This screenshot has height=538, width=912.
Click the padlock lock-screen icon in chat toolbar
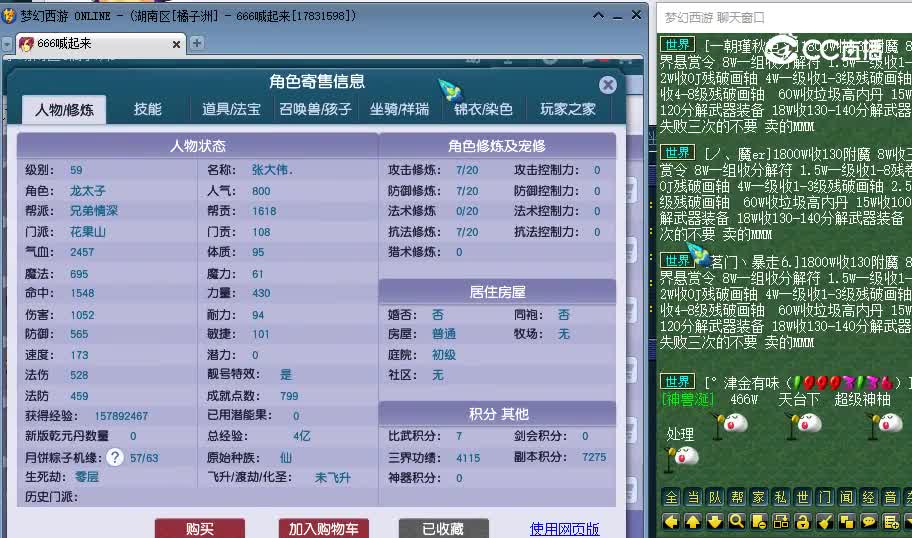tap(802, 521)
